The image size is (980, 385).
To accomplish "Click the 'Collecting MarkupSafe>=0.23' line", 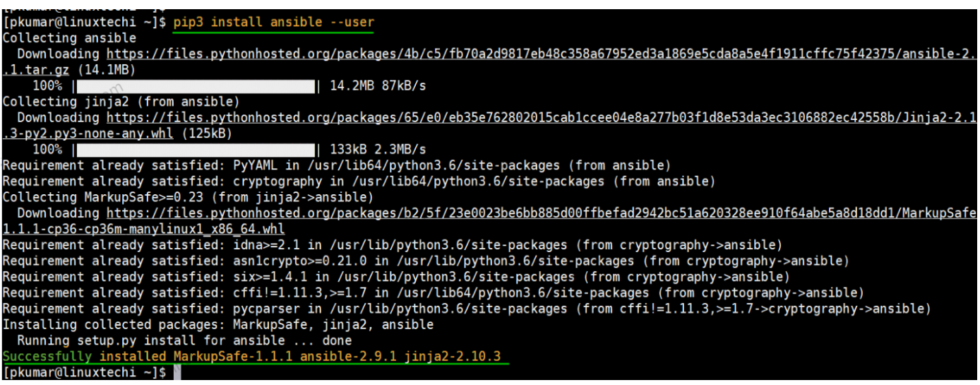I will (188, 197).
